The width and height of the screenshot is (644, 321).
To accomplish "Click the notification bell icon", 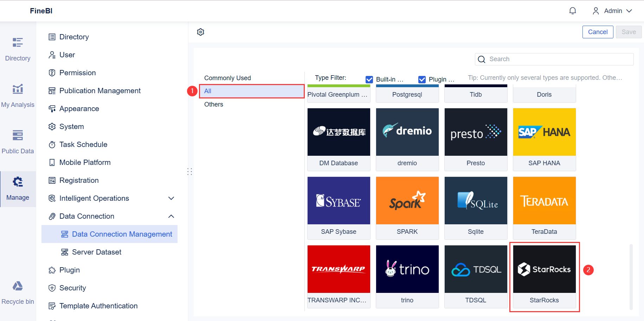I will 573,11.
